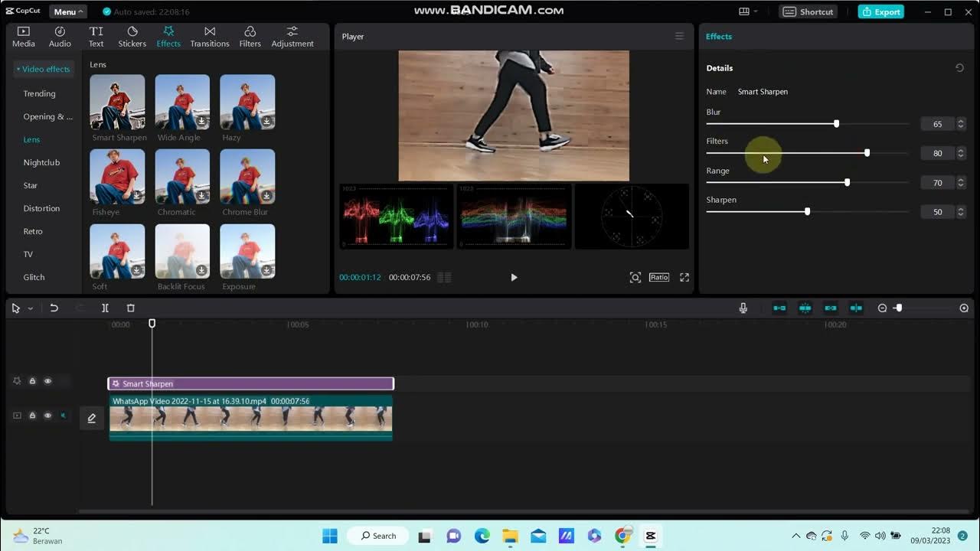Click the Ratio button in player
This screenshot has width=980, height=551.
(x=658, y=277)
